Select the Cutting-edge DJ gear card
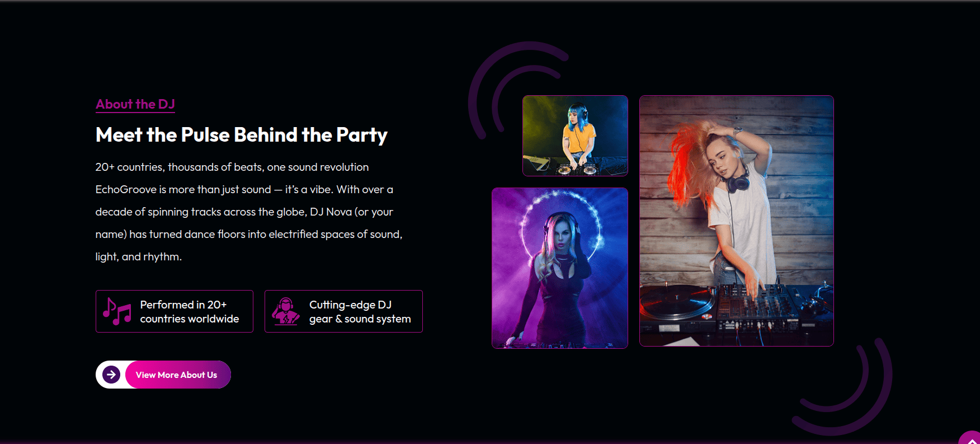This screenshot has width=980, height=444. click(x=343, y=311)
